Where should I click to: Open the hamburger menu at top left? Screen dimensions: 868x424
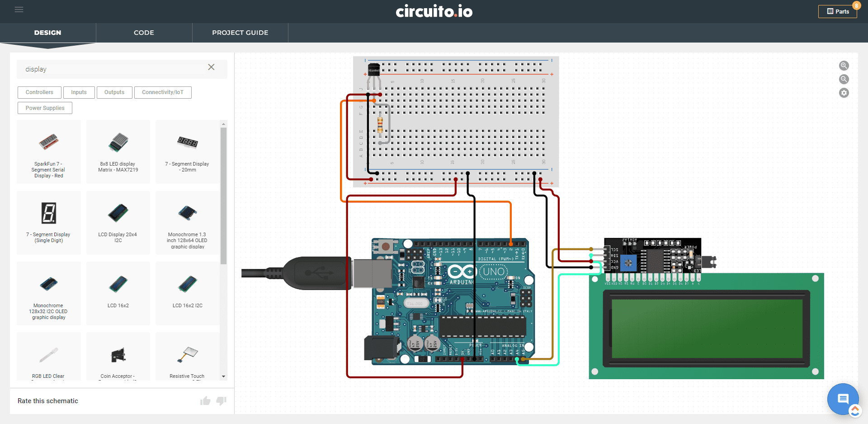coord(19,9)
